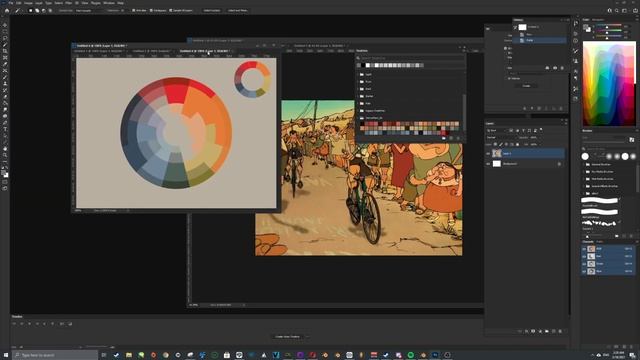The height and width of the screenshot is (360, 640).
Task: Toggle the Contiguous checkbox
Action: click(x=151, y=11)
